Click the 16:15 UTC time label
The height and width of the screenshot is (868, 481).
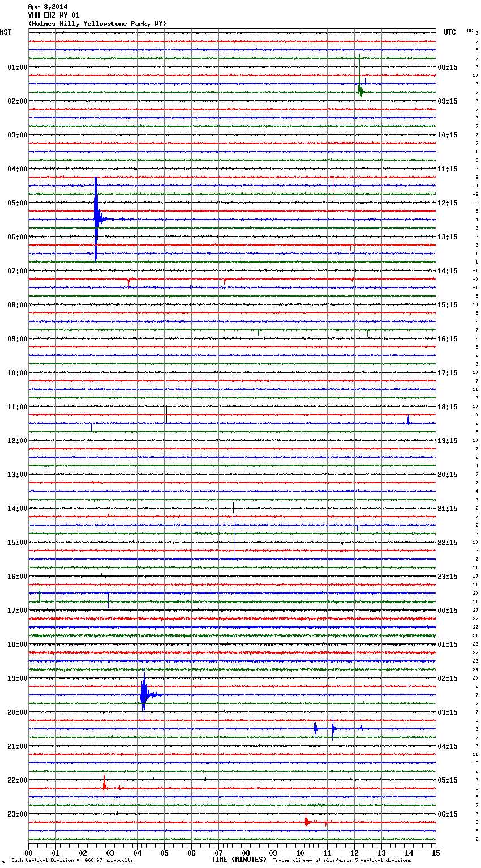tap(448, 339)
